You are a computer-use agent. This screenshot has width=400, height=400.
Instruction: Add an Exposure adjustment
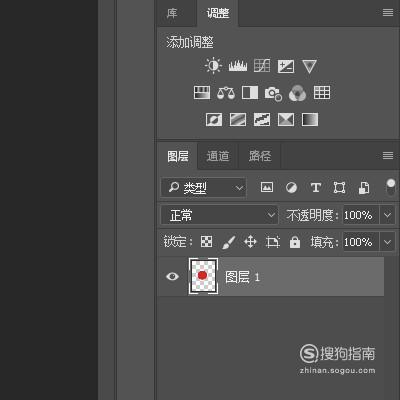pos(286,66)
